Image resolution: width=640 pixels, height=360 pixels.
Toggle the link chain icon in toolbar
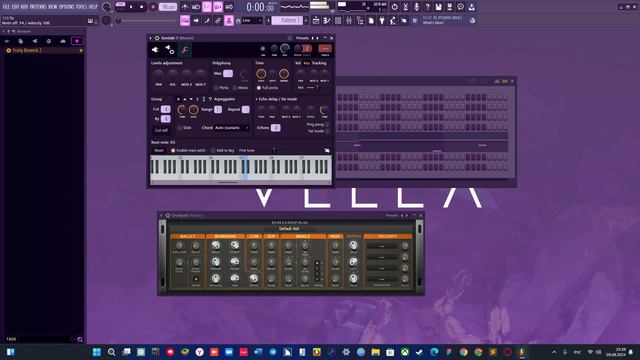[218, 20]
